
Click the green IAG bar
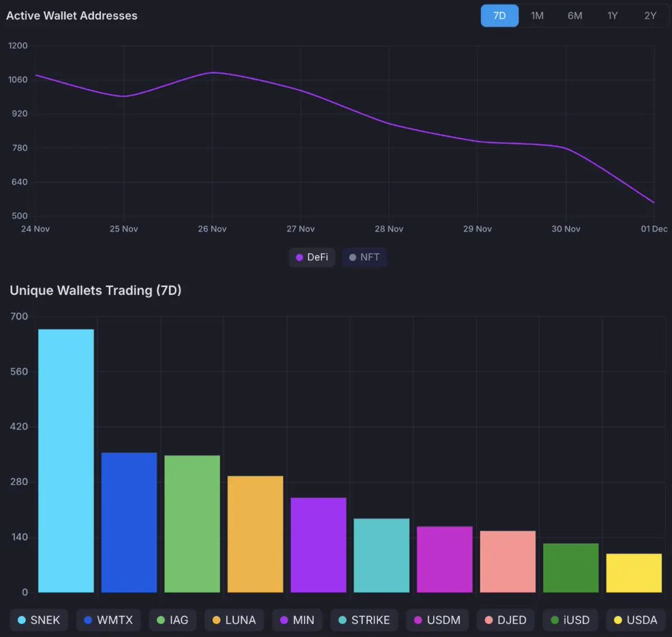click(192, 524)
